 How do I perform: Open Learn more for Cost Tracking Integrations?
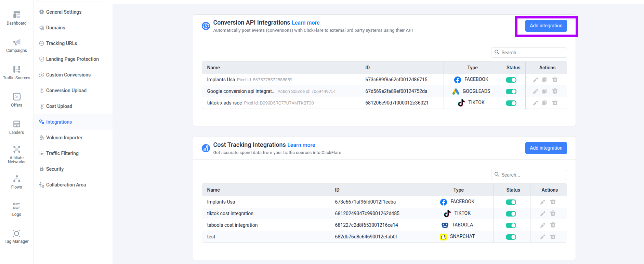(x=301, y=145)
